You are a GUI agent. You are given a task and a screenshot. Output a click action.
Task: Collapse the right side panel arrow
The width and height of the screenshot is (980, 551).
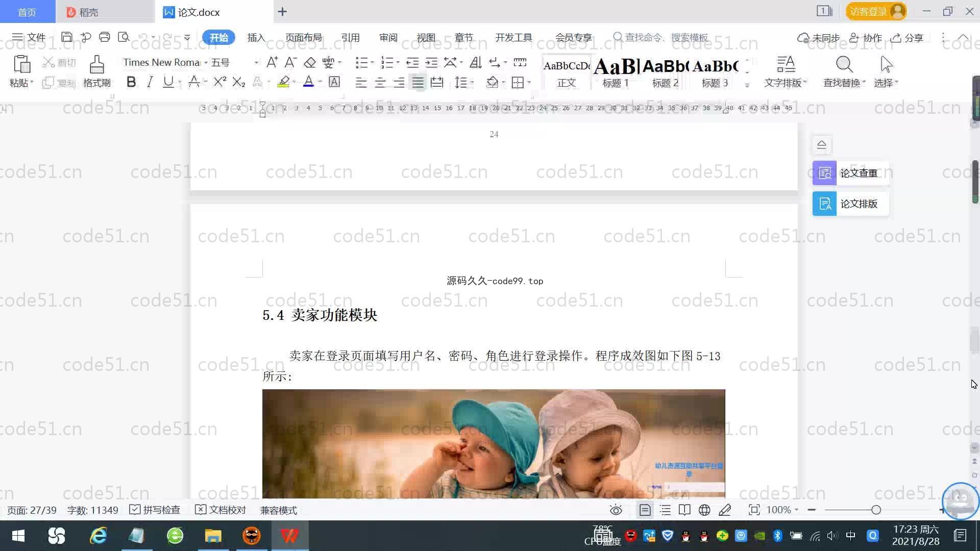(822, 145)
